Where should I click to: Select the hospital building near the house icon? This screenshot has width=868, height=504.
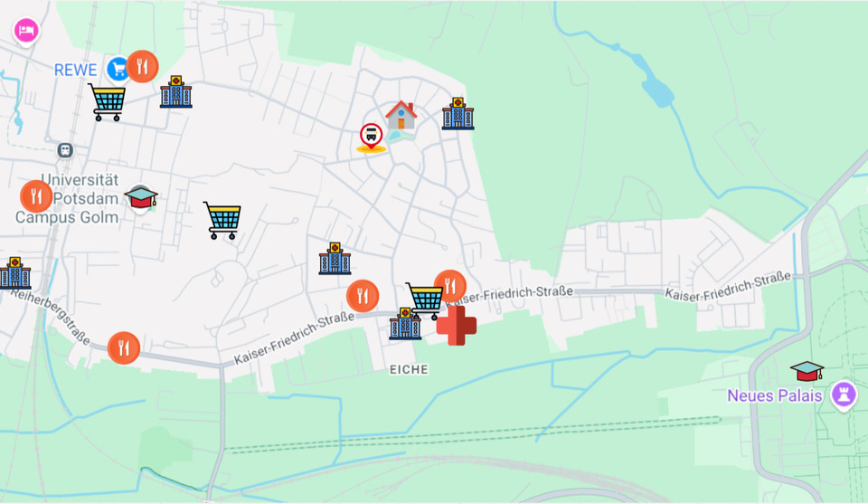pos(458,113)
